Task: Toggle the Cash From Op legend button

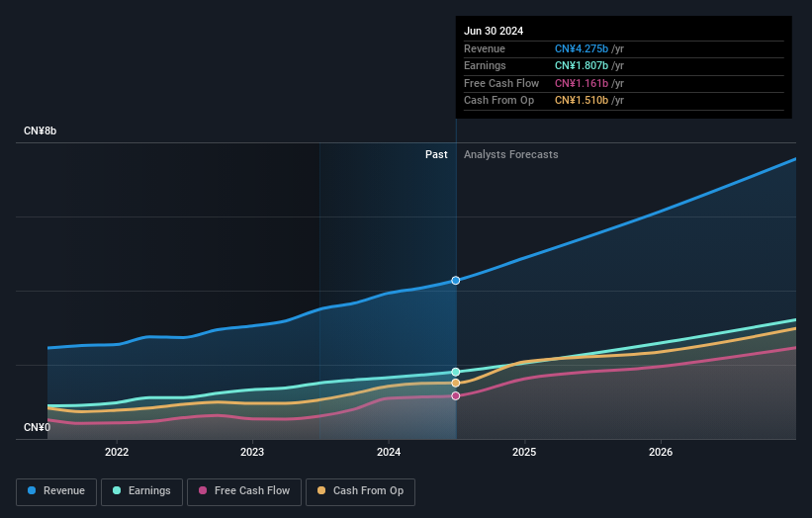Action: pos(360,491)
